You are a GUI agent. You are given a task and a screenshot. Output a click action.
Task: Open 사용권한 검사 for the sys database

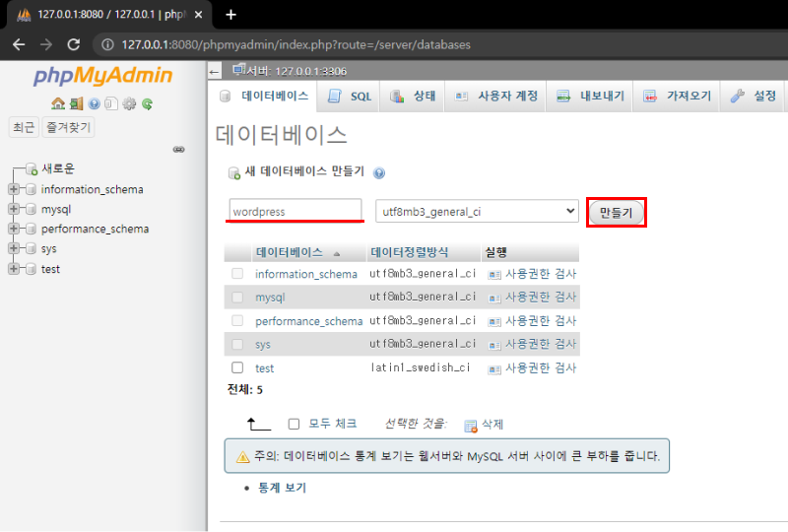[x=532, y=344]
